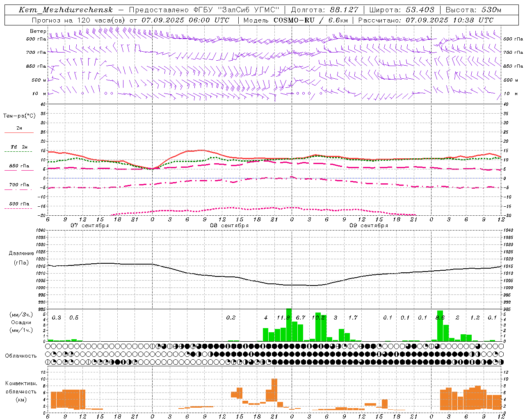Click the tallest orange convective cloud bar
Viewport: 525px width, 420px height.
click(x=274, y=390)
